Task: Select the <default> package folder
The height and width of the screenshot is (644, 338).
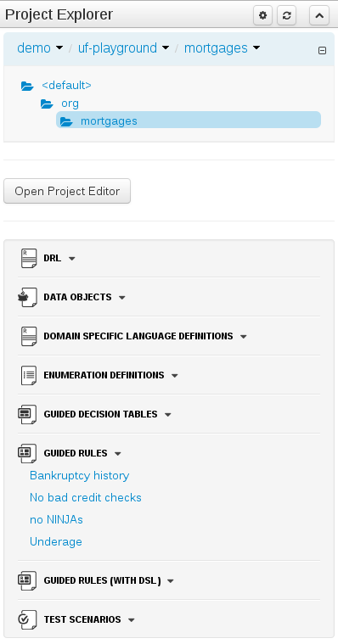Action: coord(66,86)
